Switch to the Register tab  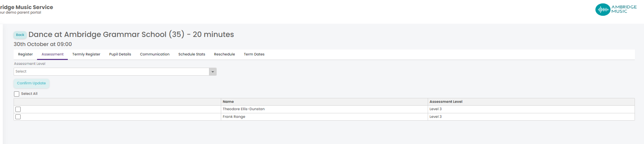26,54
